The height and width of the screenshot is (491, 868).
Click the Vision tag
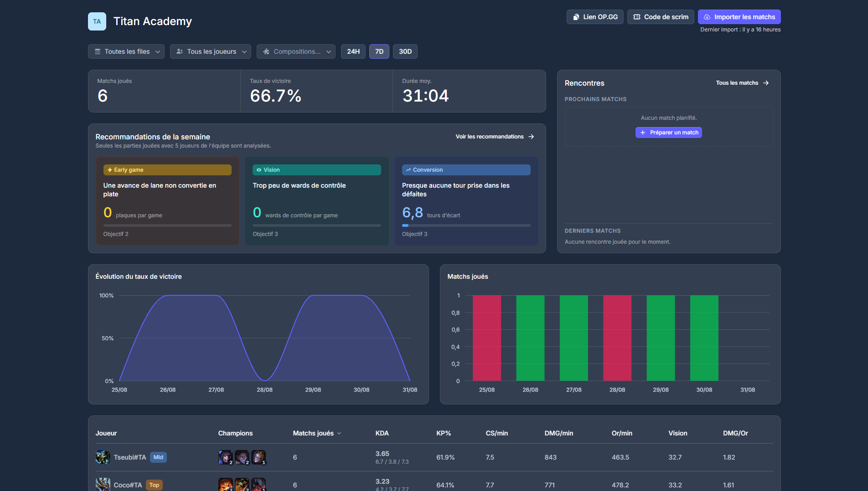pyautogui.click(x=317, y=170)
